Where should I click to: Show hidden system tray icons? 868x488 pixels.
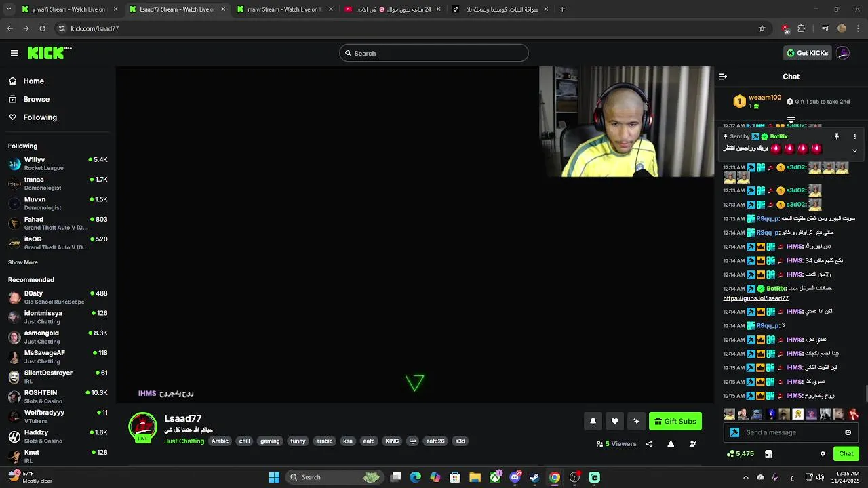[x=746, y=477]
